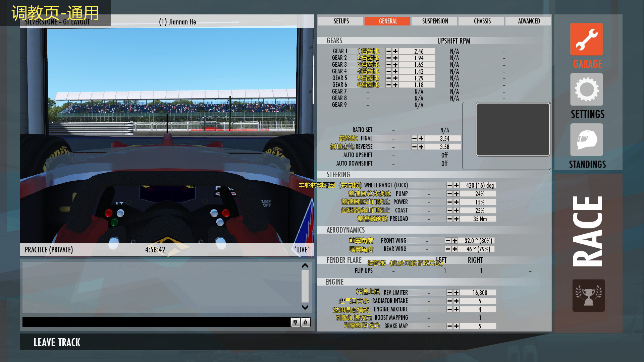
Task: Increase Gear 2 ratio with plus
Action: click(x=395, y=58)
